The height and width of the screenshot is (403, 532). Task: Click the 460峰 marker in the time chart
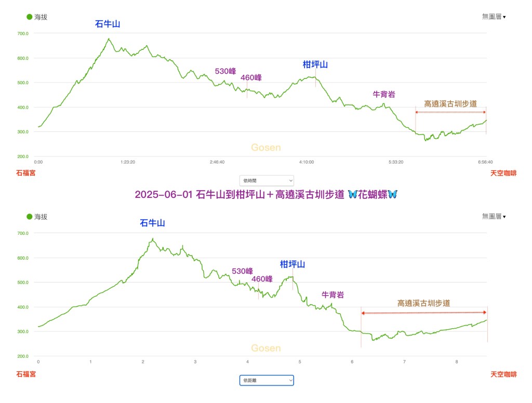[x=251, y=78]
